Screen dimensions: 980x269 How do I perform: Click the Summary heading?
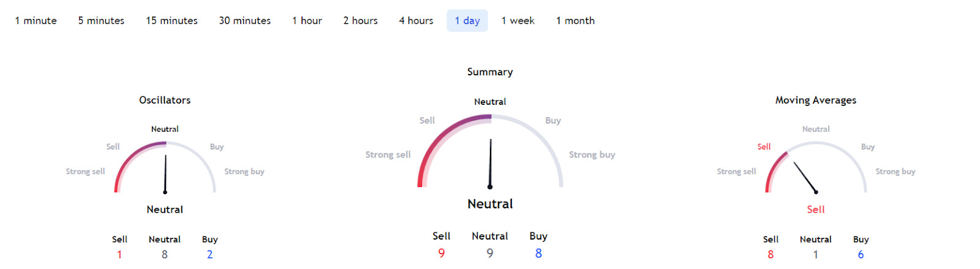coord(490,72)
